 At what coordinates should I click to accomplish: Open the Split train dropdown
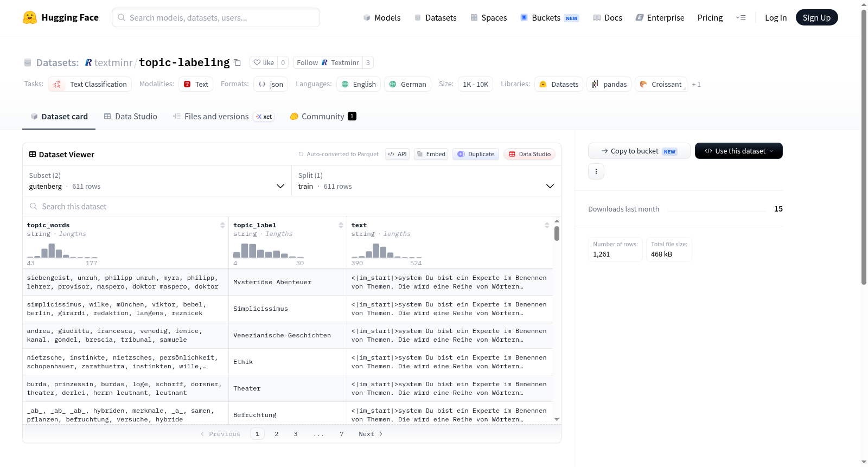click(x=426, y=181)
